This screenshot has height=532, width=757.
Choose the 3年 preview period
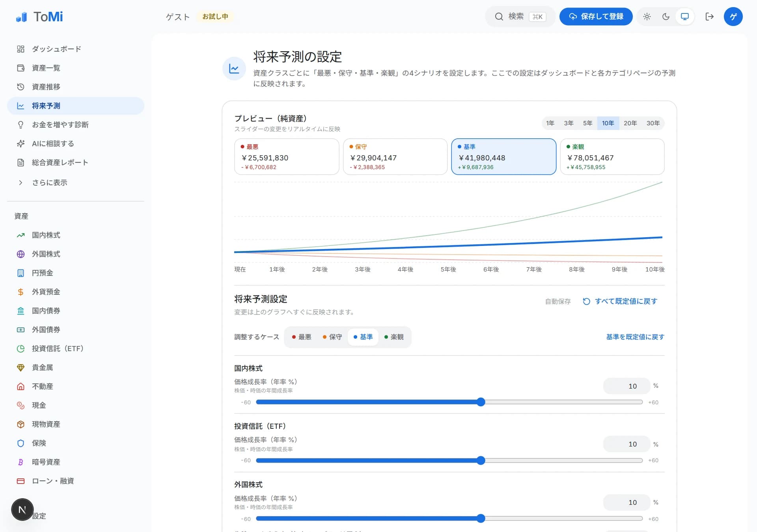(x=569, y=123)
